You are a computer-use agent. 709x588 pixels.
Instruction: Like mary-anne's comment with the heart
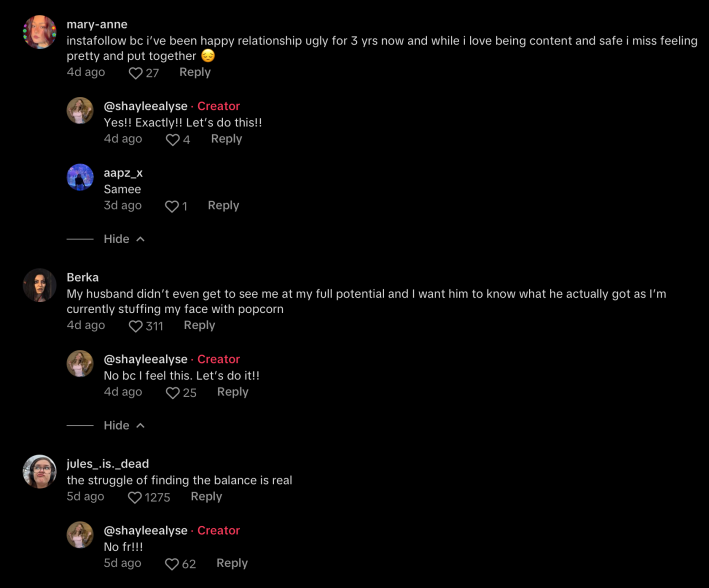point(136,73)
